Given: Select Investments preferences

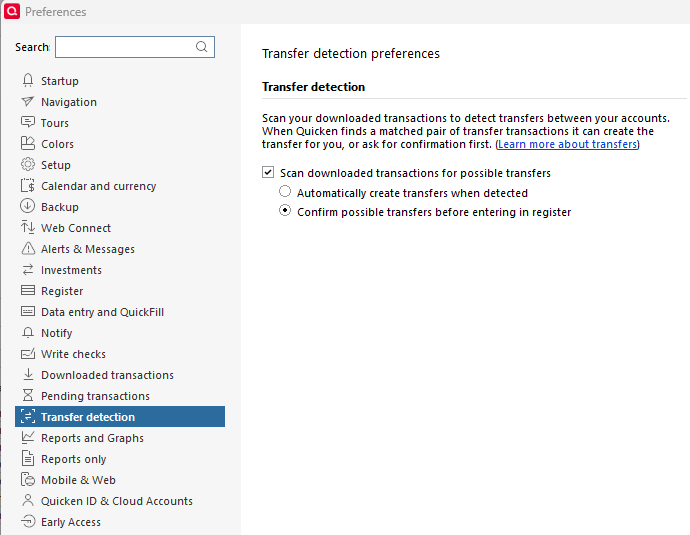Looking at the screenshot, I should [71, 270].
